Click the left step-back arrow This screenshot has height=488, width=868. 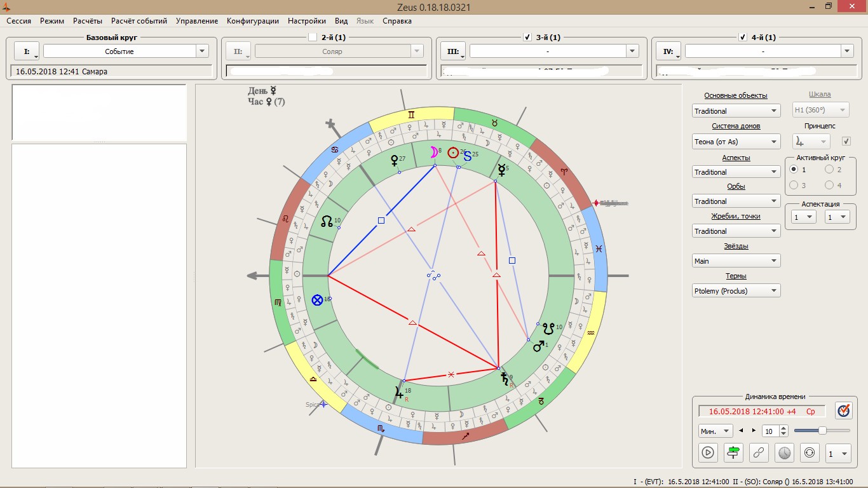pyautogui.click(x=741, y=431)
